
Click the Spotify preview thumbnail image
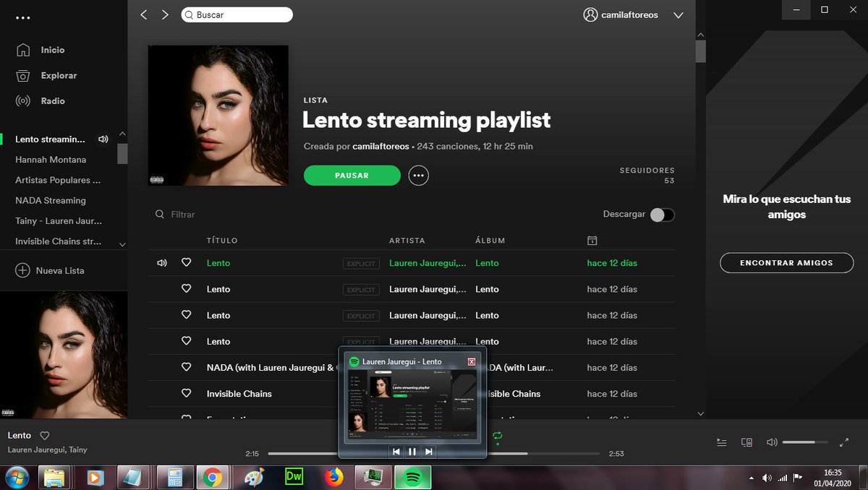tap(412, 405)
